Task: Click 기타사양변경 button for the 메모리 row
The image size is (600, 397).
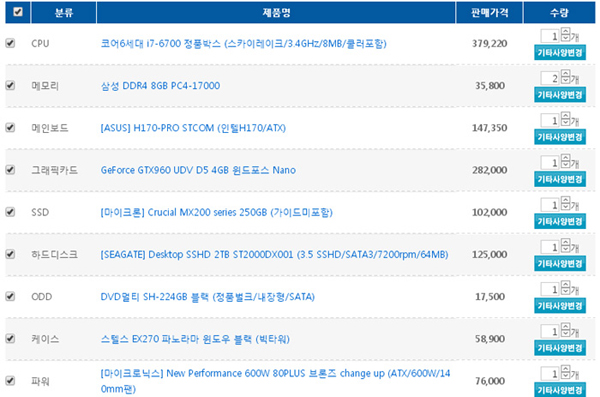Action: pyautogui.click(x=560, y=95)
